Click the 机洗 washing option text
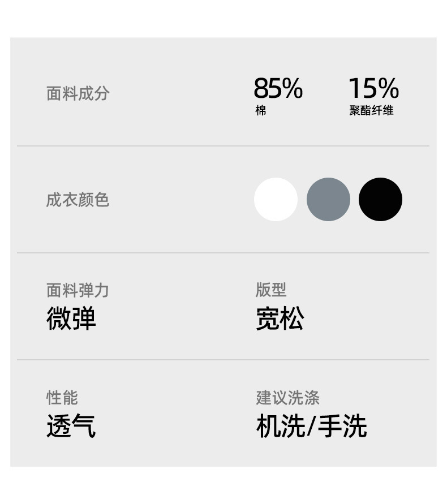Screen dimensions: 447x504 (x=280, y=426)
